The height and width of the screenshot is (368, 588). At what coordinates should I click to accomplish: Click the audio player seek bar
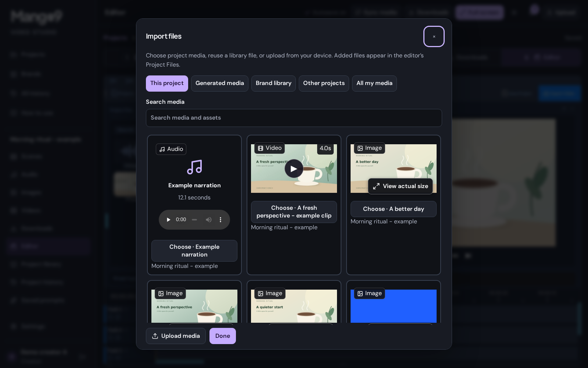[x=194, y=220]
